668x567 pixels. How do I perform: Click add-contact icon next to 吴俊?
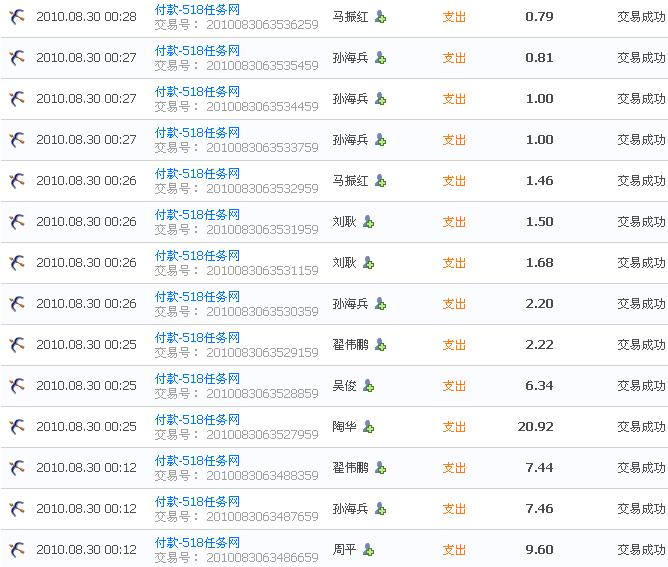[368, 386]
